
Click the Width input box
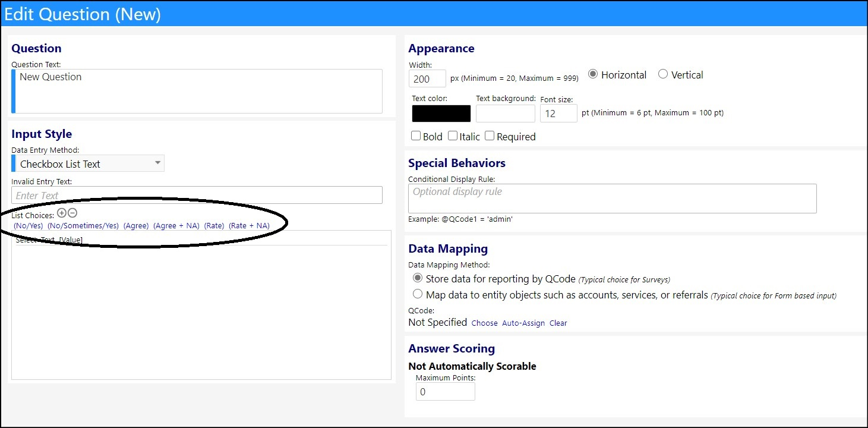coord(427,78)
